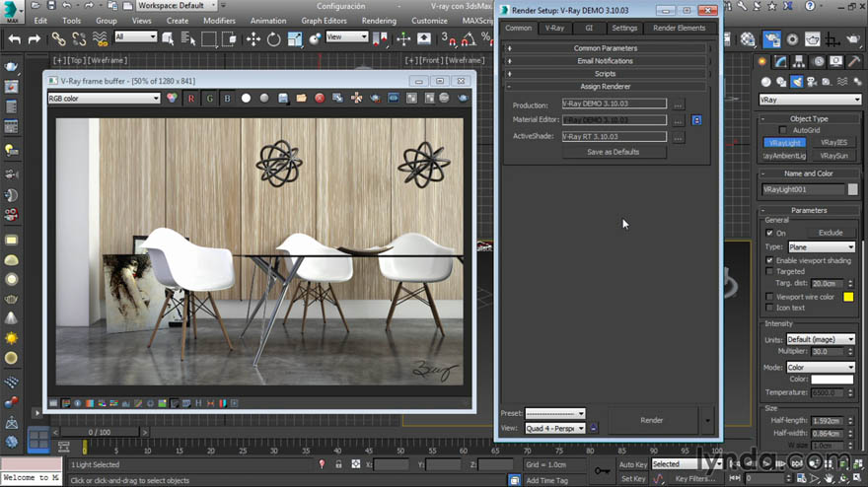Toggle the Icon text checkbox
This screenshot has width=868, height=487.
(x=769, y=308)
